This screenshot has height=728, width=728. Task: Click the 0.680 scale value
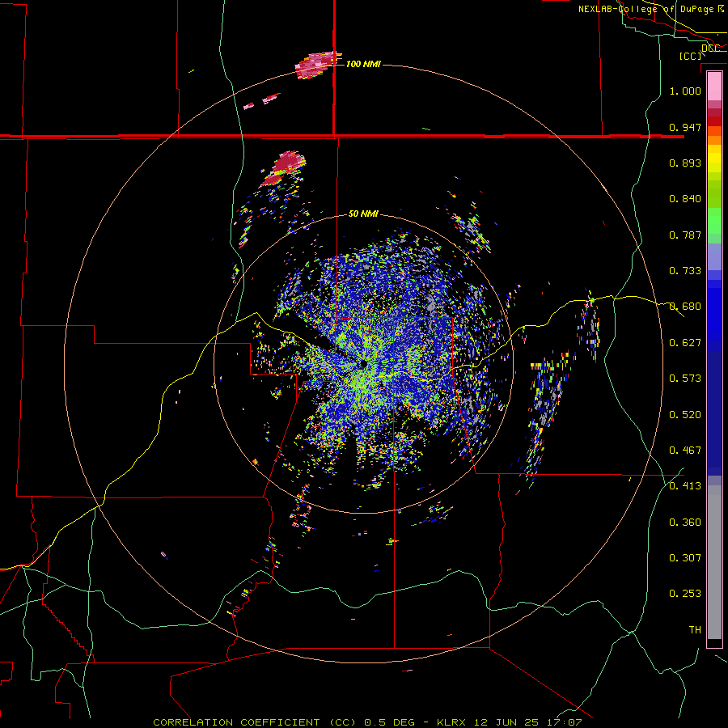[685, 307]
